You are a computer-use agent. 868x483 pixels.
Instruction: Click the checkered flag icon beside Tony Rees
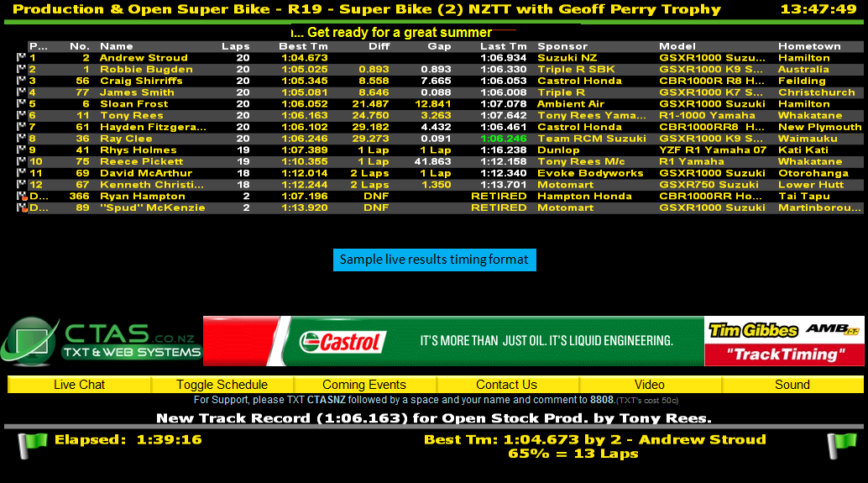tap(22, 115)
